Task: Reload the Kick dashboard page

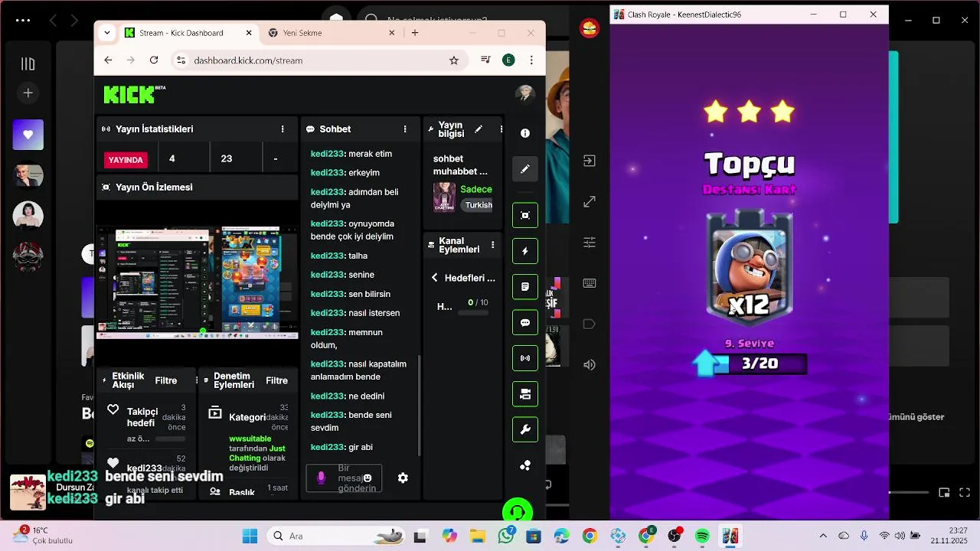Action: tap(154, 60)
